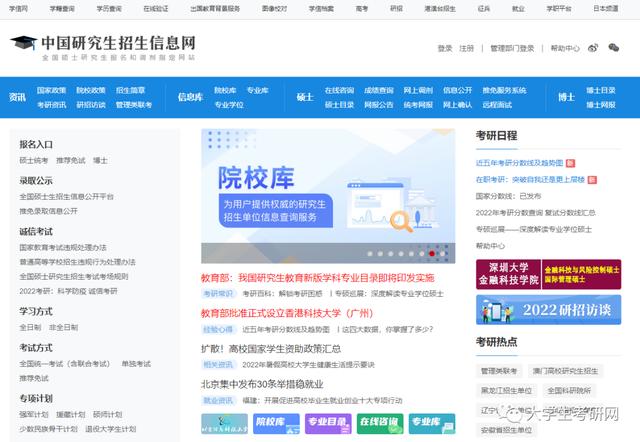Open 全日制 under 学习方式
Screen dimensions: 640x442
[x=30, y=327]
